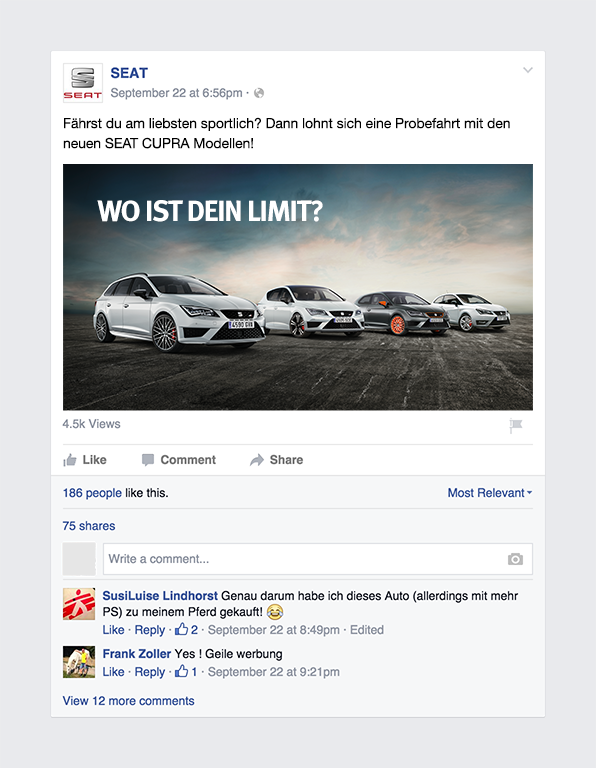
Task: View the 186 people who liked
Action: pyautogui.click(x=92, y=493)
